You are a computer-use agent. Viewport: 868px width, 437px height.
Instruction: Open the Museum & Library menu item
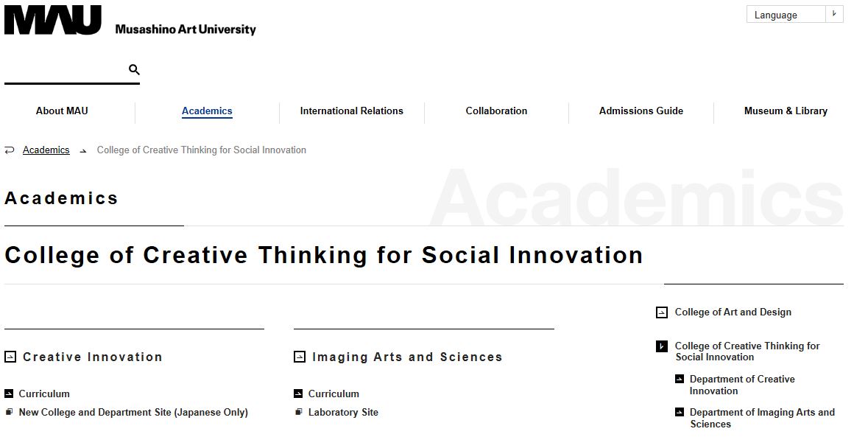pyautogui.click(x=786, y=111)
